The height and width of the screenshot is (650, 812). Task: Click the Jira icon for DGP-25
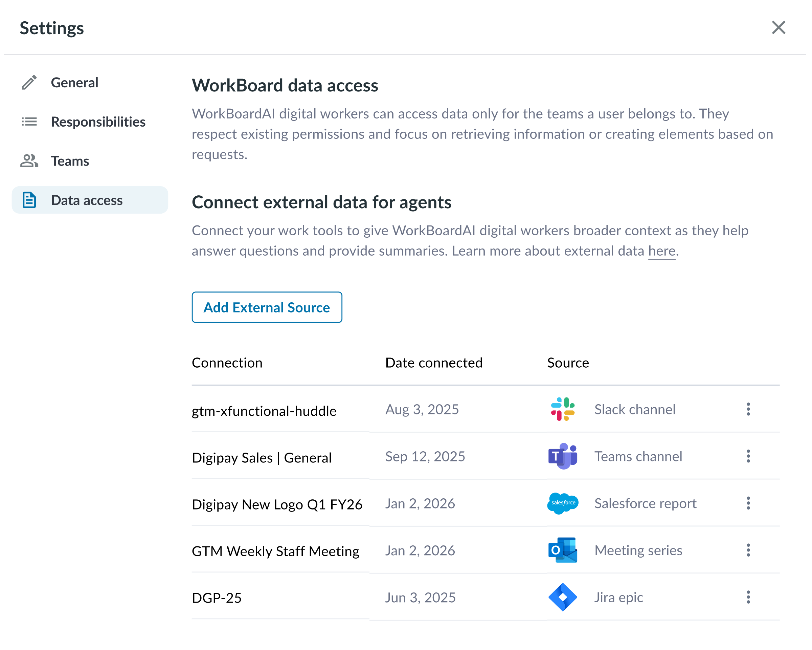[563, 597]
